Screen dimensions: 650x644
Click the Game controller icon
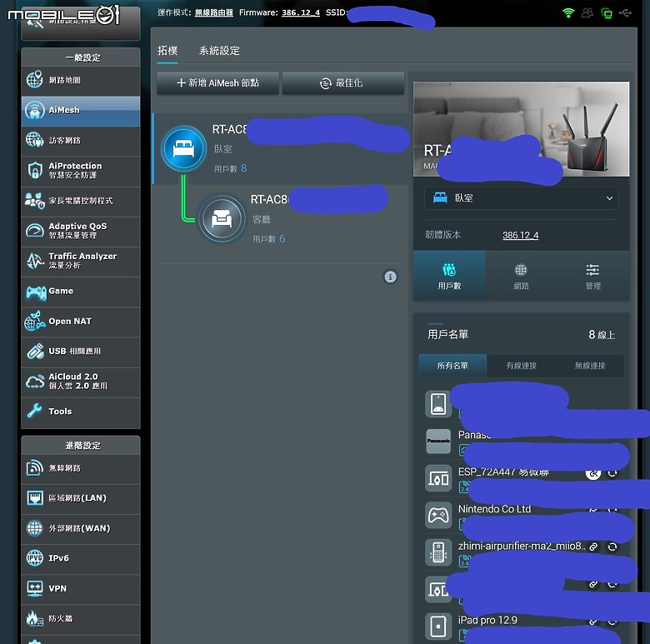(36, 292)
